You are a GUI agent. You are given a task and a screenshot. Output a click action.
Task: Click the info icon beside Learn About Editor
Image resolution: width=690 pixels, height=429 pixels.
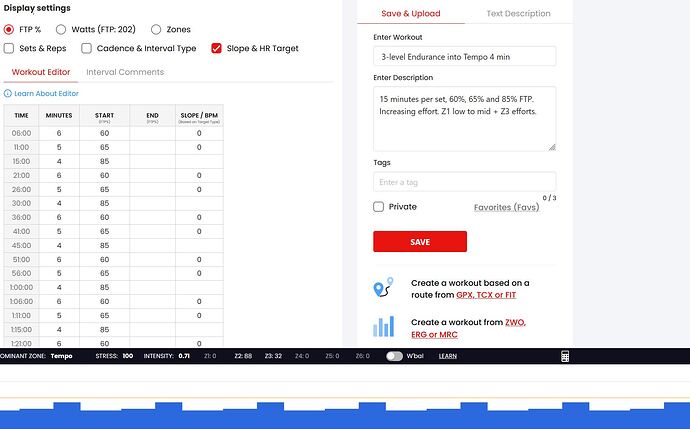click(x=9, y=93)
